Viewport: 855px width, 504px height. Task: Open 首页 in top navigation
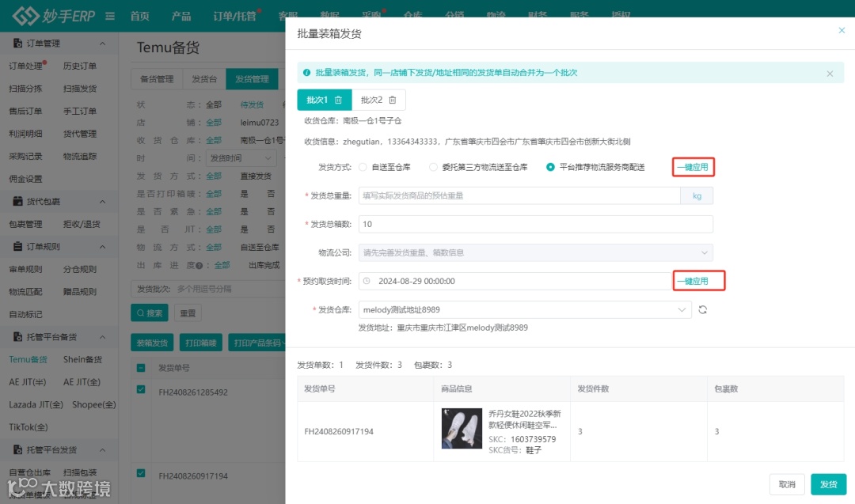click(x=139, y=16)
